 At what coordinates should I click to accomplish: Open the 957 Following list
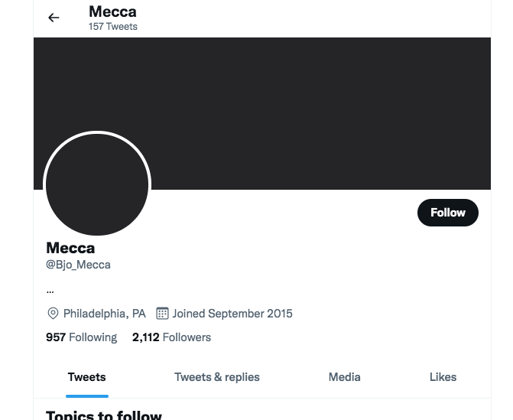(82, 337)
